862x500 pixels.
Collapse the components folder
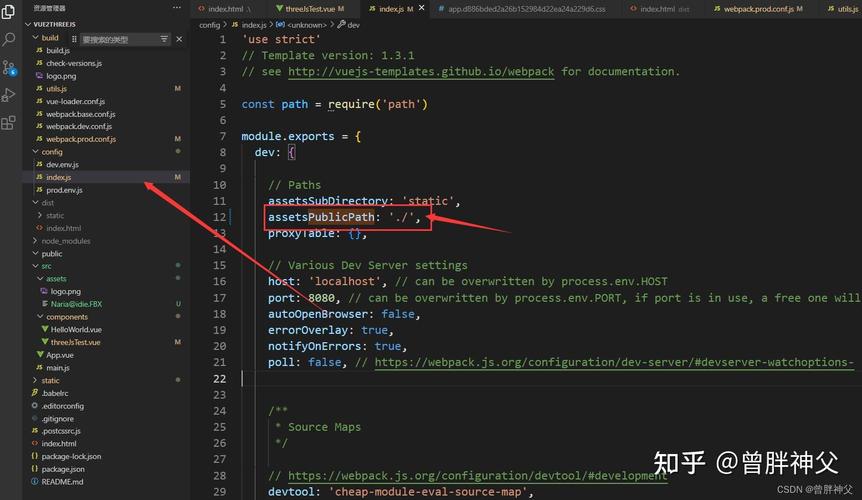pos(67,317)
